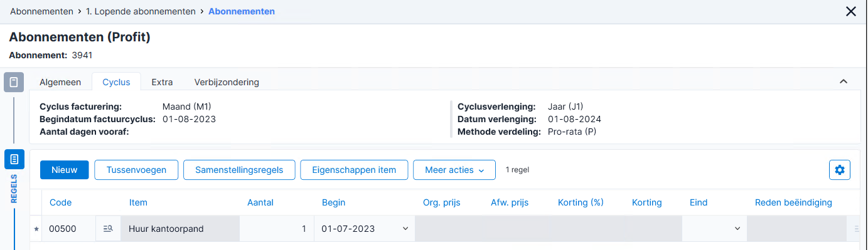The width and height of the screenshot is (868, 250).
Task: Collapse the header panel with the chevron
Action: (x=844, y=81)
